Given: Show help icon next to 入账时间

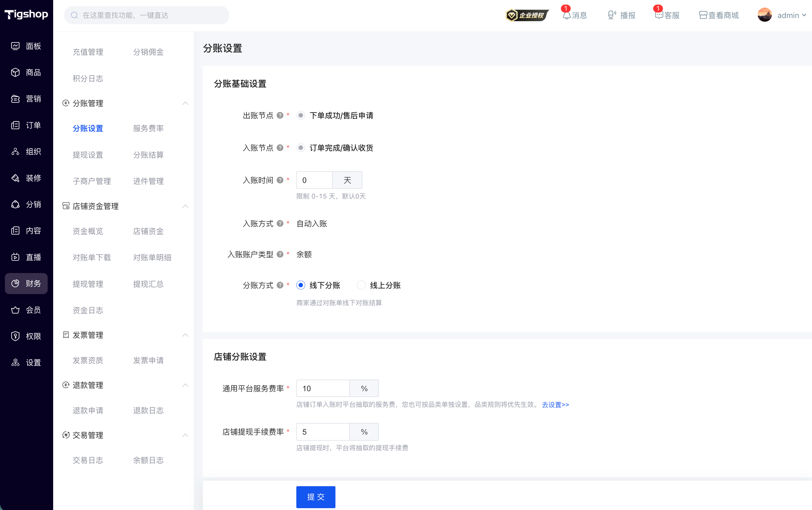Looking at the screenshot, I should point(280,180).
